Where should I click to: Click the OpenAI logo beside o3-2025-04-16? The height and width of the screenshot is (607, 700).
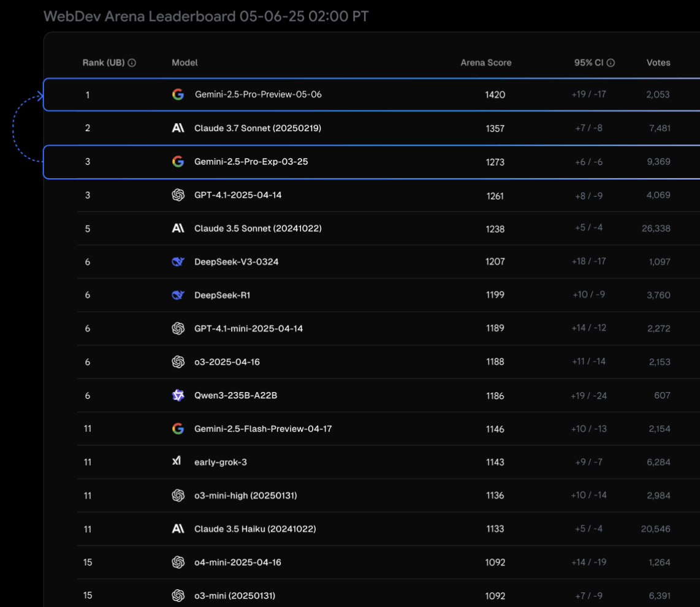[178, 362]
